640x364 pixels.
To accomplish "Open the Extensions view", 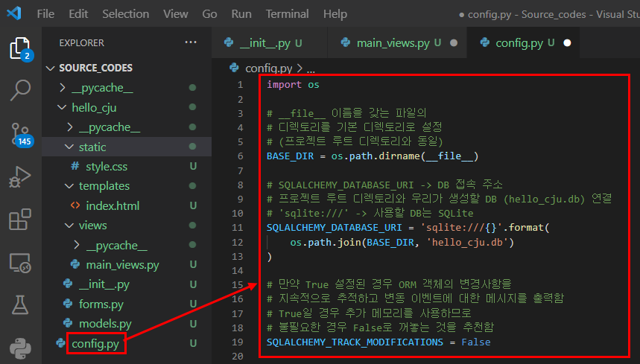I will (x=20, y=220).
